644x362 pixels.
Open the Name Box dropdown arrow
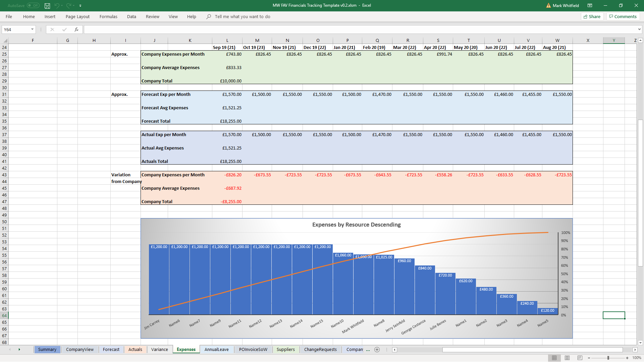pyautogui.click(x=32, y=29)
